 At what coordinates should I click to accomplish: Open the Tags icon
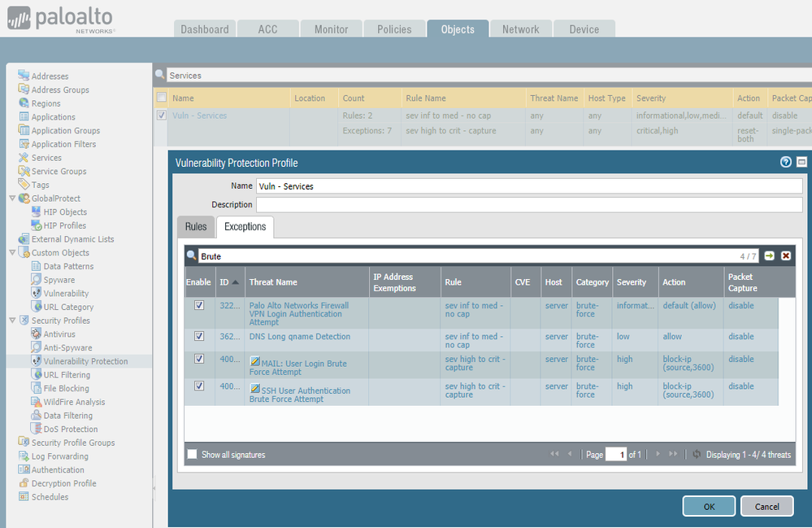[24, 184]
